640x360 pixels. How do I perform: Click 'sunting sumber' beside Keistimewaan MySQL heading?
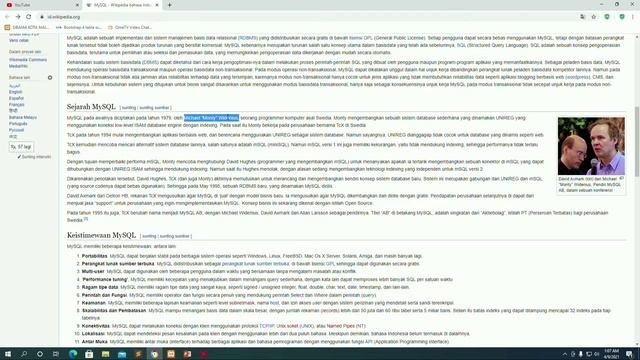click(174, 236)
